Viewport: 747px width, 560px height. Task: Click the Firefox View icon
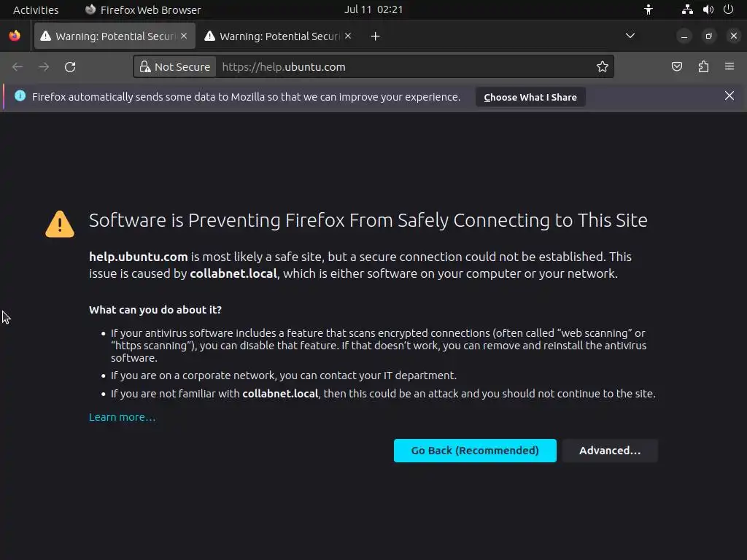[x=15, y=36]
